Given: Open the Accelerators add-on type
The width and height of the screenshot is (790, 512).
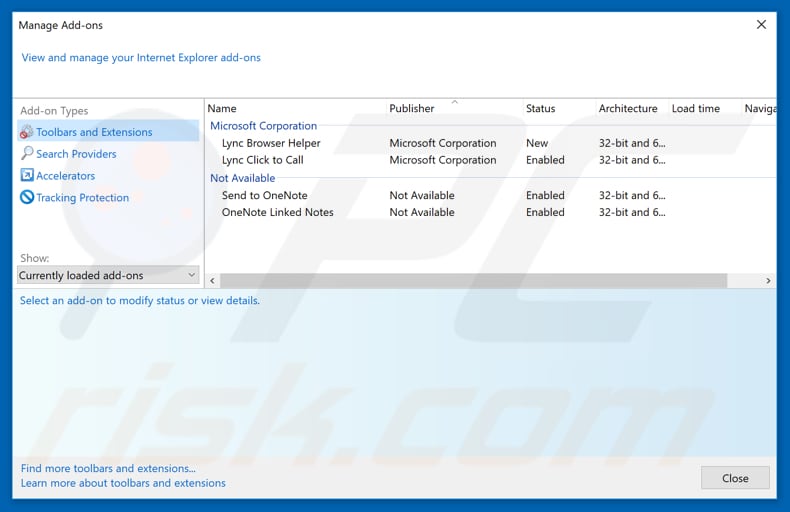Looking at the screenshot, I should (65, 175).
